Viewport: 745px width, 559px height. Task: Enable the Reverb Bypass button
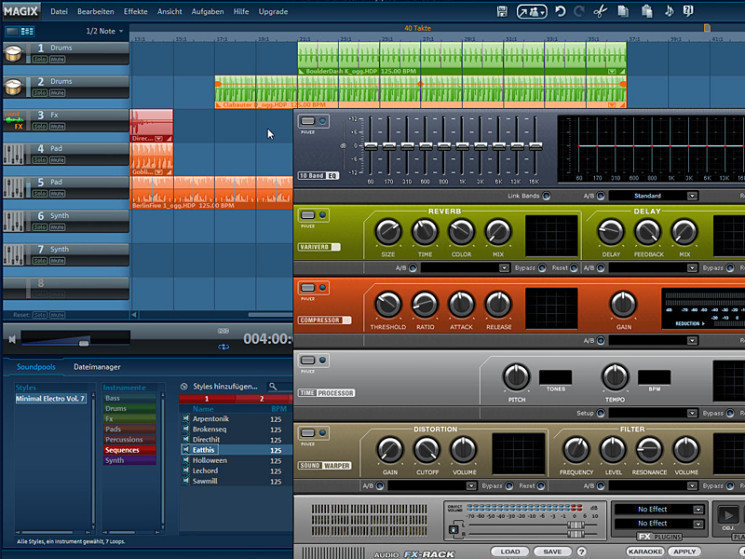[x=542, y=268]
